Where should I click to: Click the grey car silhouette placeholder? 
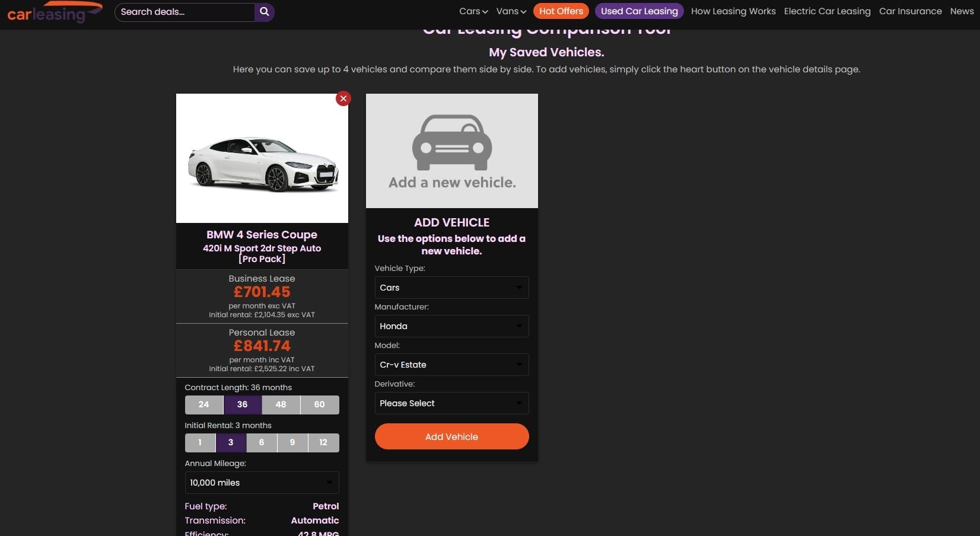pyautogui.click(x=451, y=145)
